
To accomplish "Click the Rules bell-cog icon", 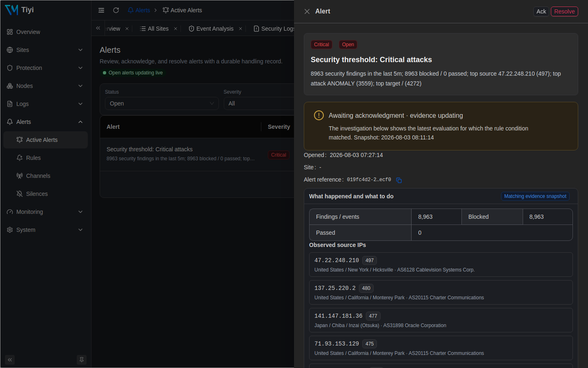I will point(20,158).
